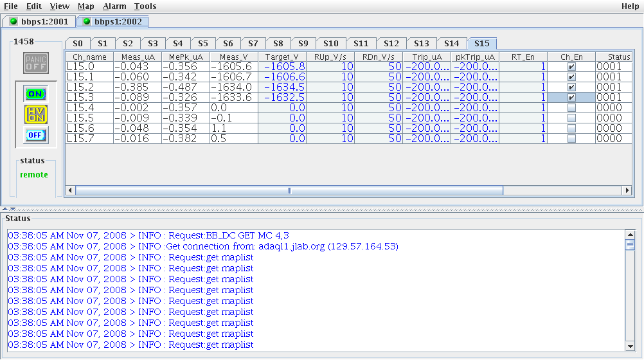Select Target_V cell -1632.5 for L15.3
Image resolution: width=644 pixels, height=360 pixels.
click(x=282, y=98)
